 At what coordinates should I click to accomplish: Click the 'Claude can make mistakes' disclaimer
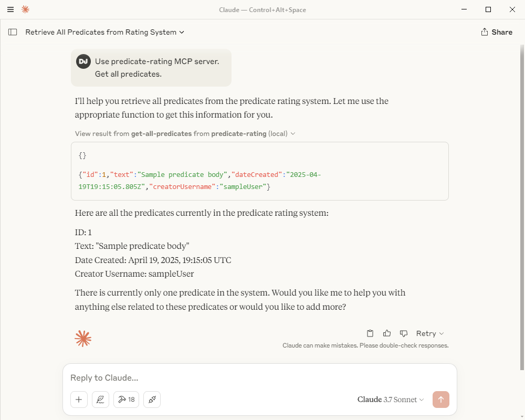pos(365,345)
